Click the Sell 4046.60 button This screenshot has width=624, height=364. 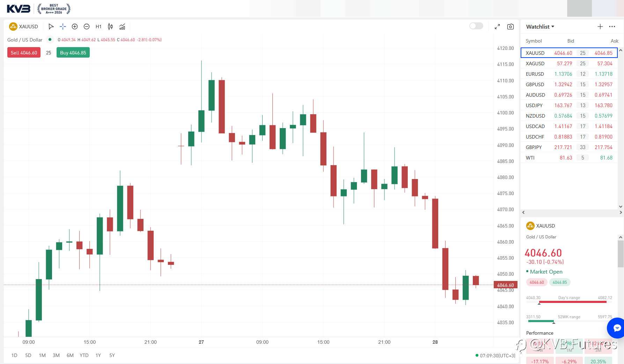[x=24, y=53]
